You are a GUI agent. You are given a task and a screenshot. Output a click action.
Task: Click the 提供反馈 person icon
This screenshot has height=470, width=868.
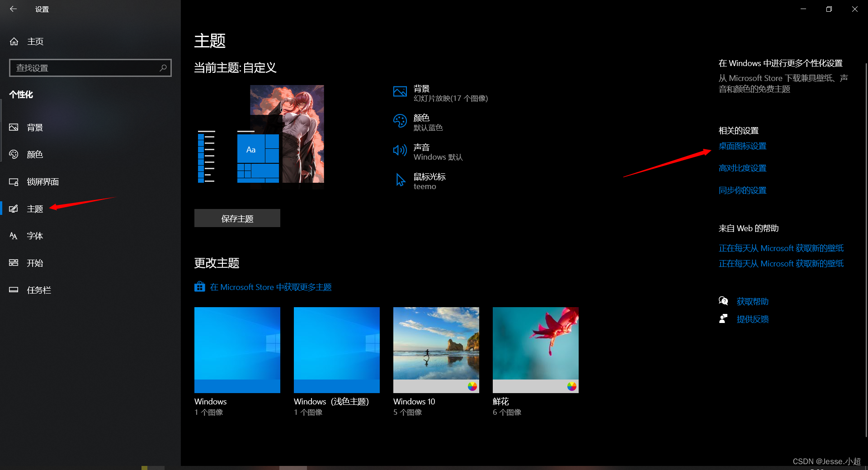click(x=723, y=318)
